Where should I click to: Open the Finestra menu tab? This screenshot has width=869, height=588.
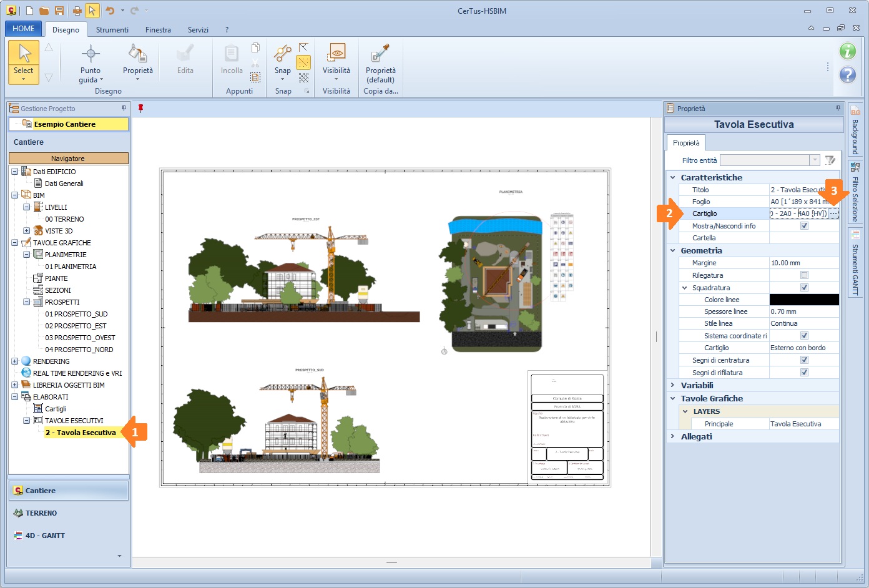(158, 29)
